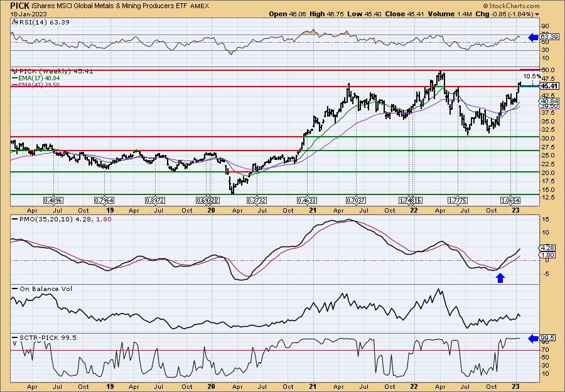Click the SCTR-PICK 99.5 legend label
Viewport: 565px width, 392px height.
tap(45, 337)
